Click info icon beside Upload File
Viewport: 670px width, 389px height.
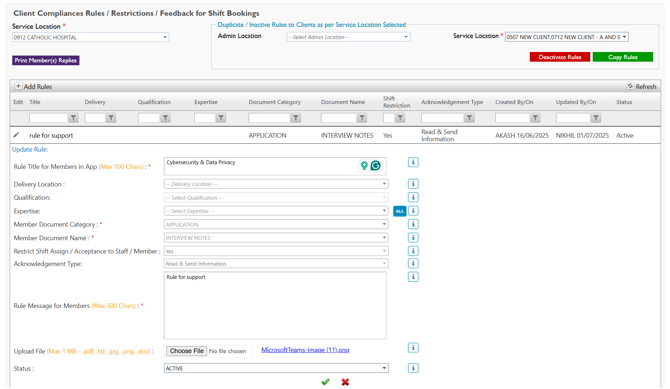coord(413,348)
